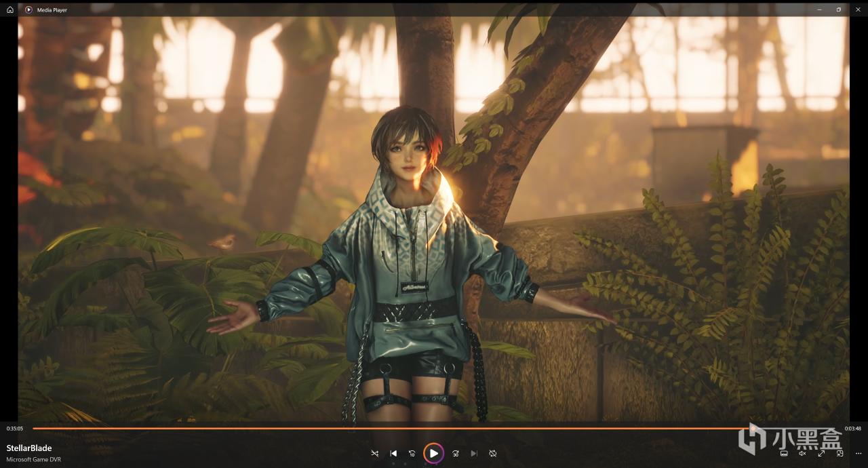This screenshot has height=468, width=868.
Task: Skip forward 30 seconds
Action: 456,453
